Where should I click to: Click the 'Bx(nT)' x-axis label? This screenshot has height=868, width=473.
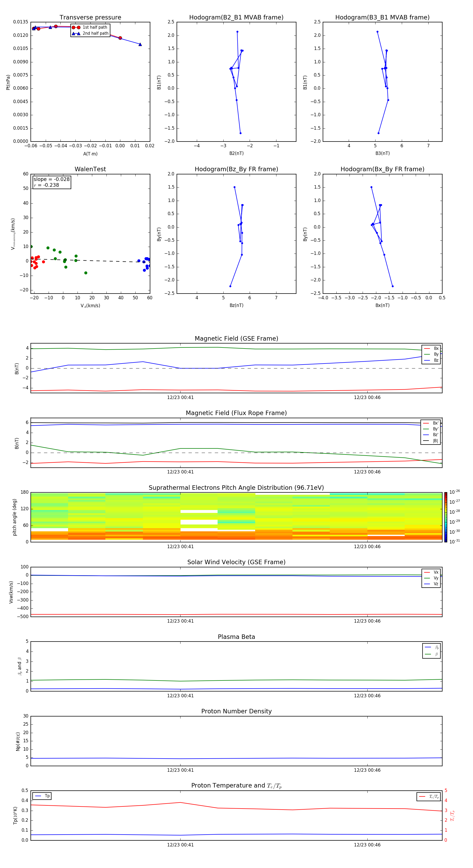tap(382, 305)
